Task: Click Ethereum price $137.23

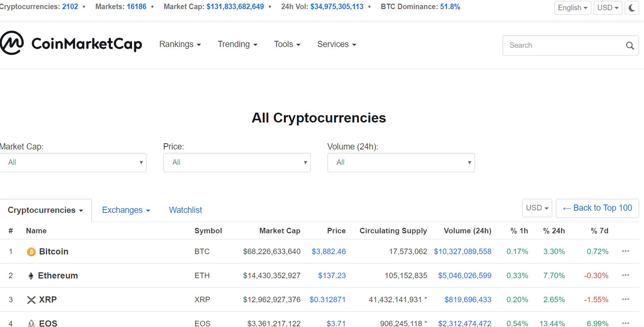Action: click(332, 276)
